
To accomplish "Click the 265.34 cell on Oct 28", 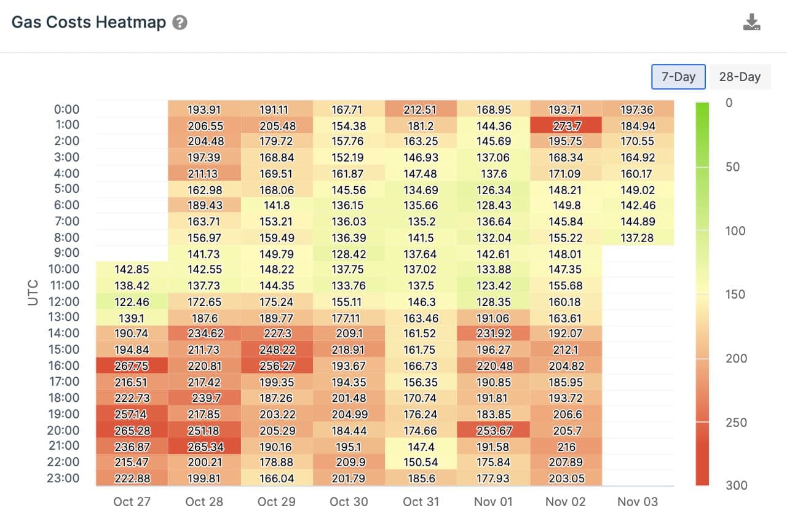I will (x=204, y=447).
